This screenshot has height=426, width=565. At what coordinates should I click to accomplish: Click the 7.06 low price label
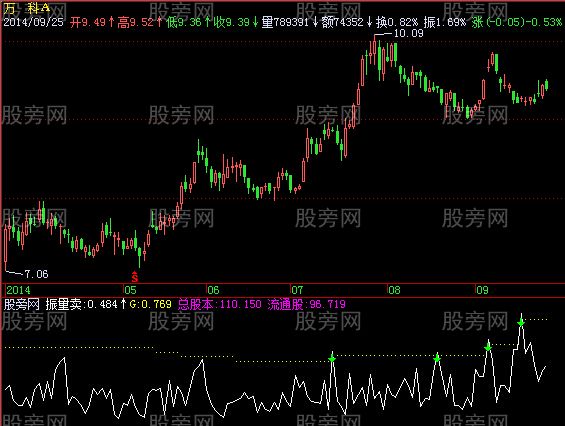click(x=36, y=274)
